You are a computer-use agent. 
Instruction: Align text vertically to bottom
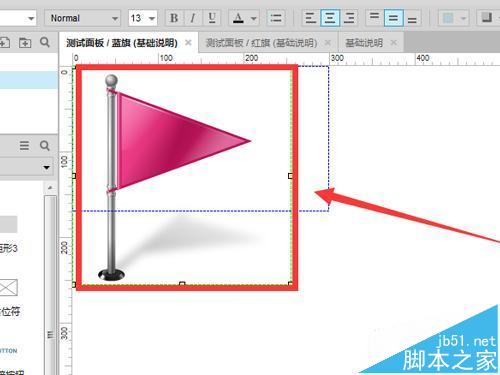[412, 18]
